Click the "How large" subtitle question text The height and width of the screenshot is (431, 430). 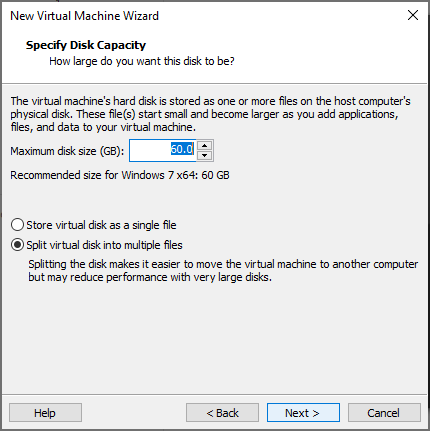click(142, 61)
